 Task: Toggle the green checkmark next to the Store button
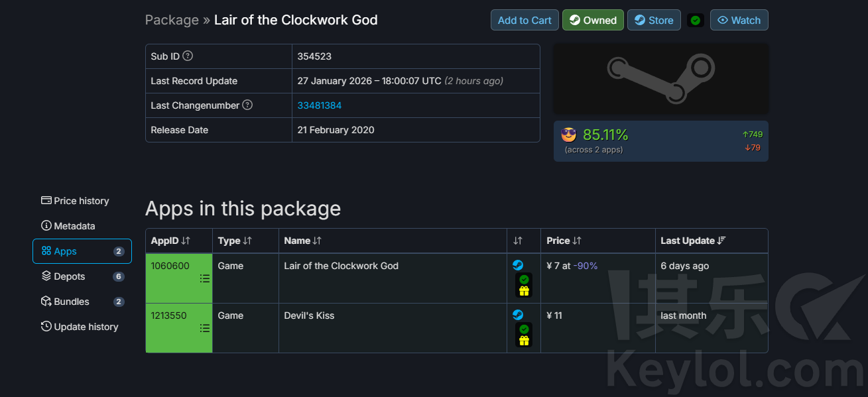[695, 21]
